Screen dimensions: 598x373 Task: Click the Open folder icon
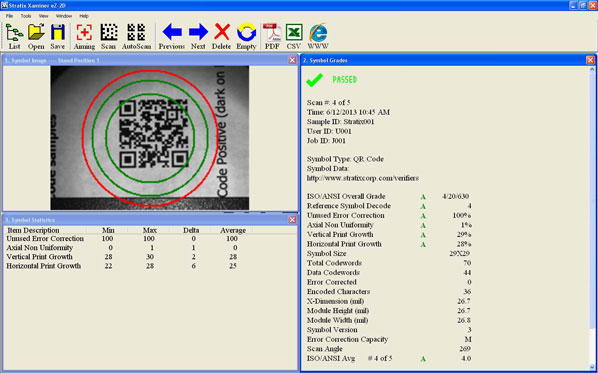[x=36, y=36]
